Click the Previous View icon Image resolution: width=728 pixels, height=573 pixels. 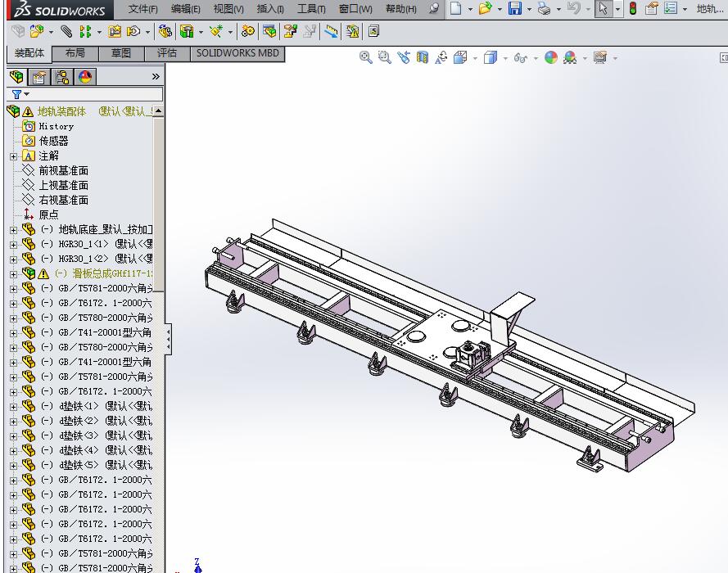tap(403, 57)
